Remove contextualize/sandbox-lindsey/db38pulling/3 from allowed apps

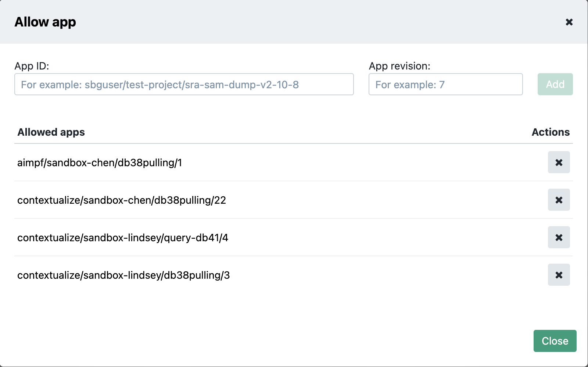point(559,275)
